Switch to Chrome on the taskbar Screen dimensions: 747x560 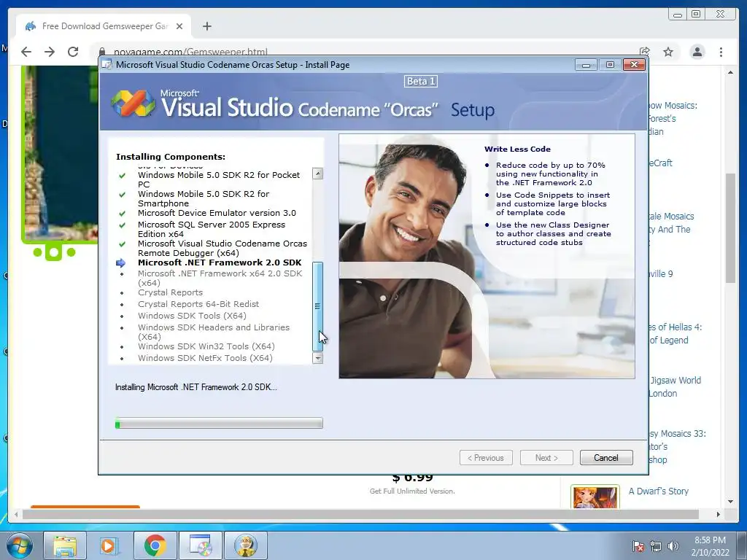point(155,545)
